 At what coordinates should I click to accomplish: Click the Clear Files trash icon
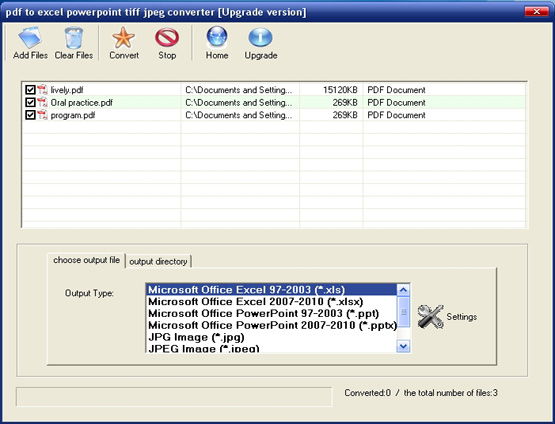pyautogui.click(x=74, y=38)
